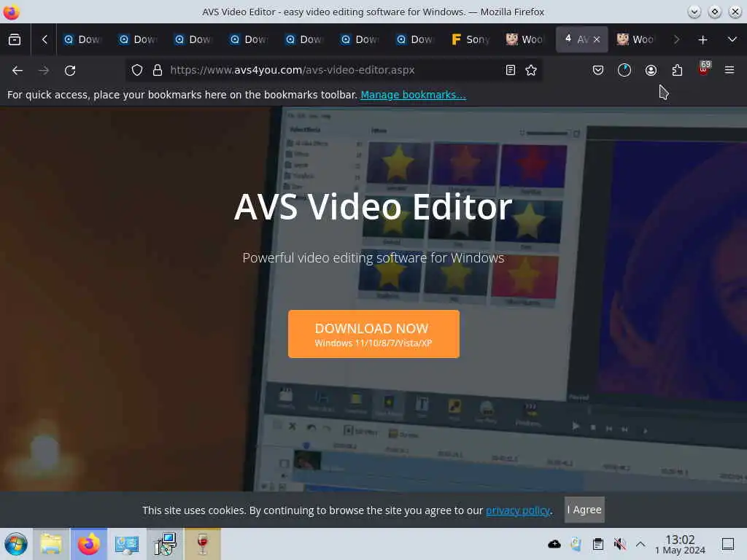Expand hidden system tray icons arrow
The image size is (747, 560).
pyautogui.click(x=640, y=544)
